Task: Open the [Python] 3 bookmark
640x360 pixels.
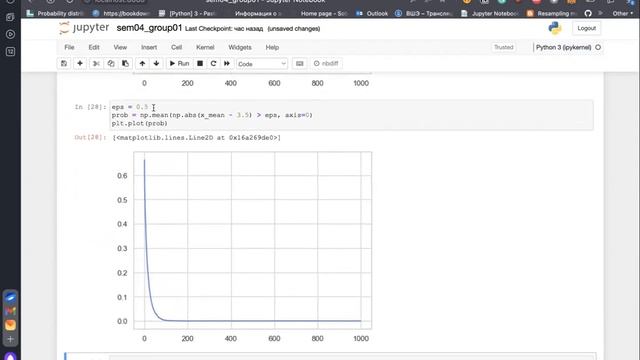Action: tap(187, 13)
